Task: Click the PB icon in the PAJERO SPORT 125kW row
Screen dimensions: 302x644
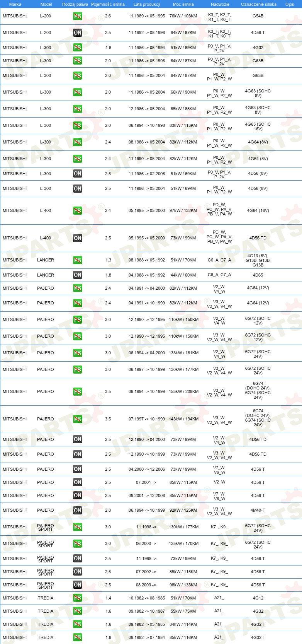Action: [78, 544]
